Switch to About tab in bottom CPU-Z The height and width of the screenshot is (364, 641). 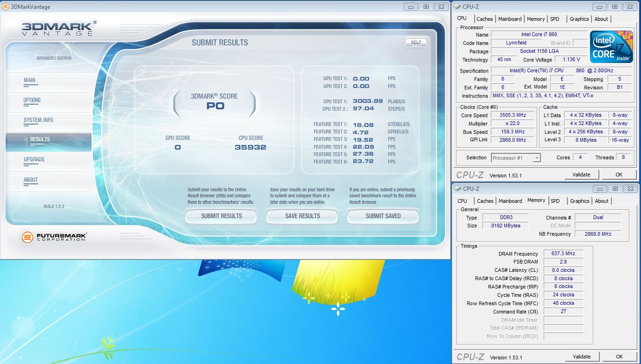(602, 201)
